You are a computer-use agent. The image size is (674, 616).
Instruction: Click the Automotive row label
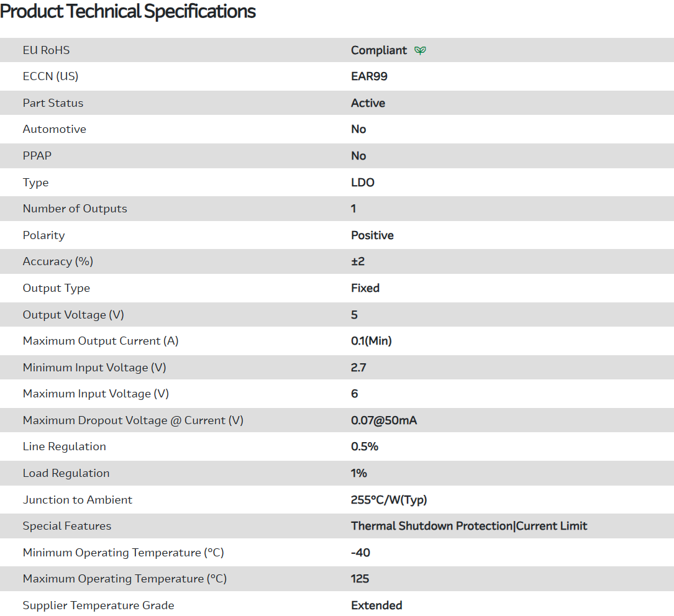point(54,129)
